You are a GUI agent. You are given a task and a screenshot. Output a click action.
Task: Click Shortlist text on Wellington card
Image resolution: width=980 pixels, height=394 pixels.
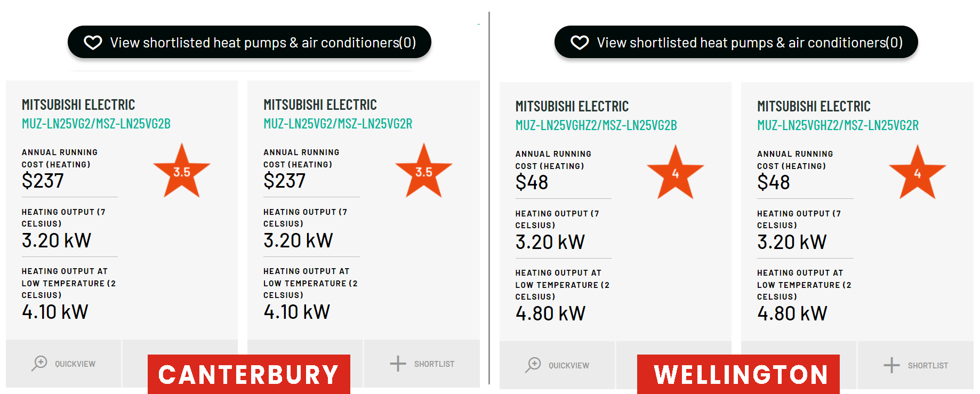coord(928,366)
